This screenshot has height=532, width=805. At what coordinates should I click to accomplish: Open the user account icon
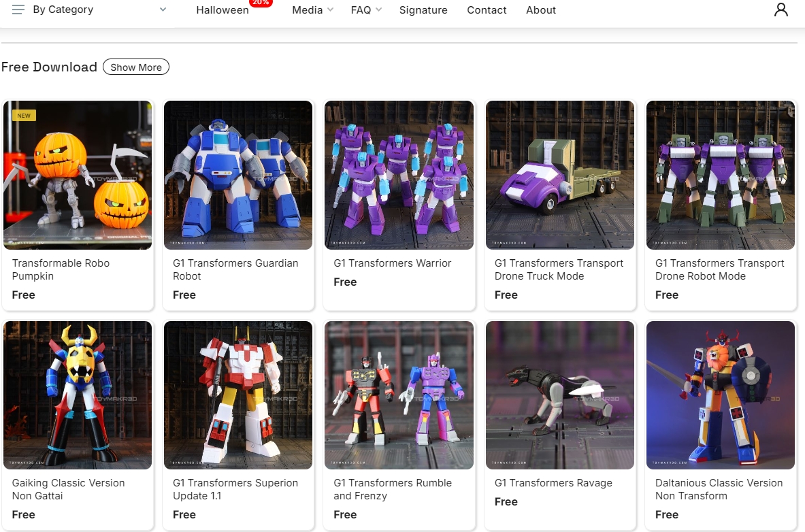pyautogui.click(x=781, y=10)
